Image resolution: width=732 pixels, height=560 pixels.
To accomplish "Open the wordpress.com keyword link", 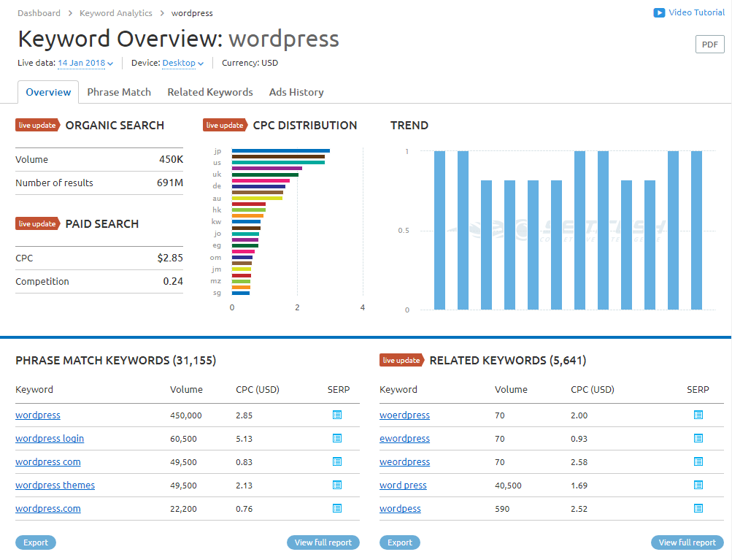I will [x=48, y=508].
